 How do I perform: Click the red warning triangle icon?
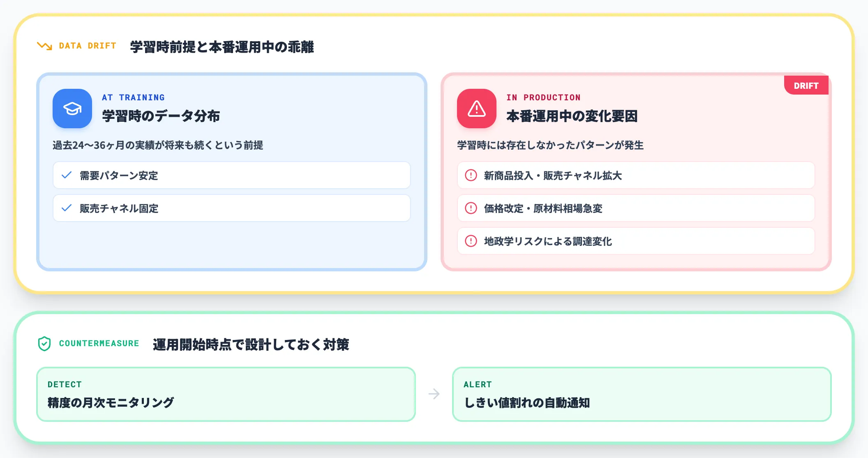(x=477, y=109)
